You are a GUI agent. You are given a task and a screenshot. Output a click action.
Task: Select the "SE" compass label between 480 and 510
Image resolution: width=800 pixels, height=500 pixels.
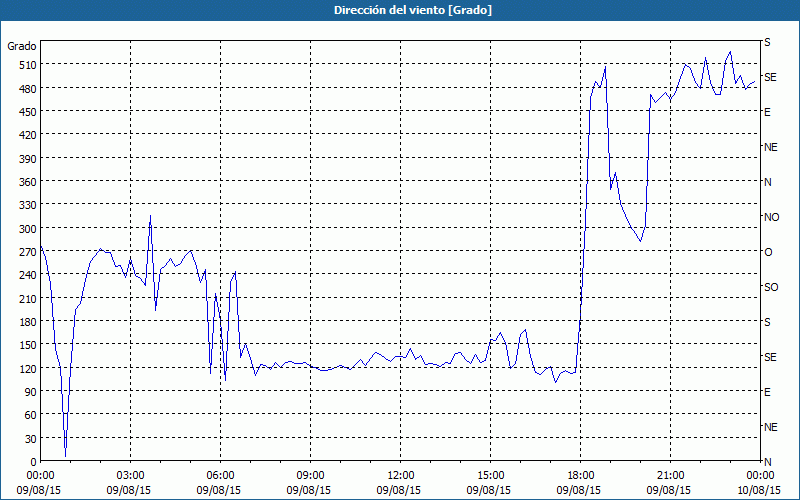770,77
